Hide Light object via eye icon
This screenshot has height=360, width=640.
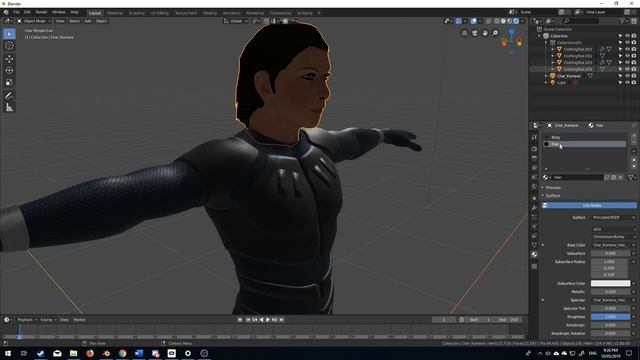click(627, 82)
